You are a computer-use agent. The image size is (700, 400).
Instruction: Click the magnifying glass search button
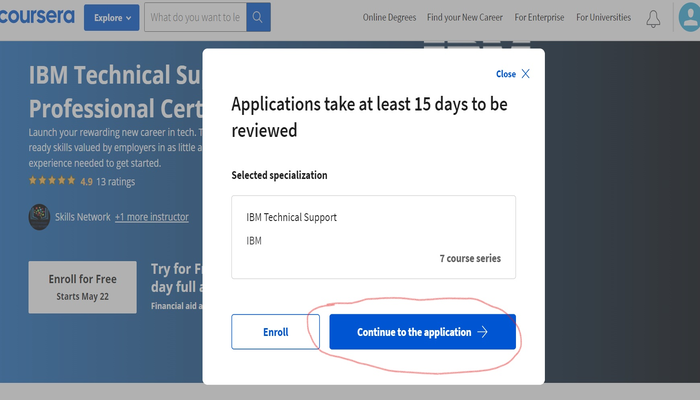pyautogui.click(x=258, y=17)
